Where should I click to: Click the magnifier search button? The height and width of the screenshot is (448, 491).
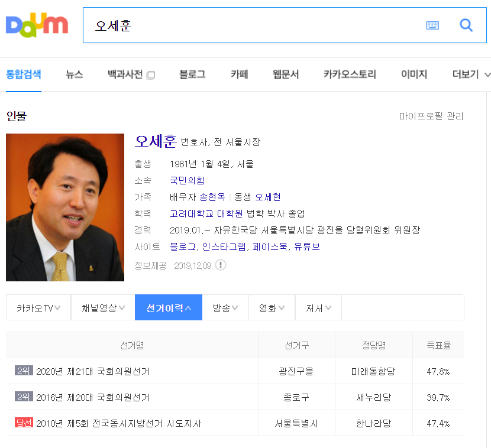point(466,25)
